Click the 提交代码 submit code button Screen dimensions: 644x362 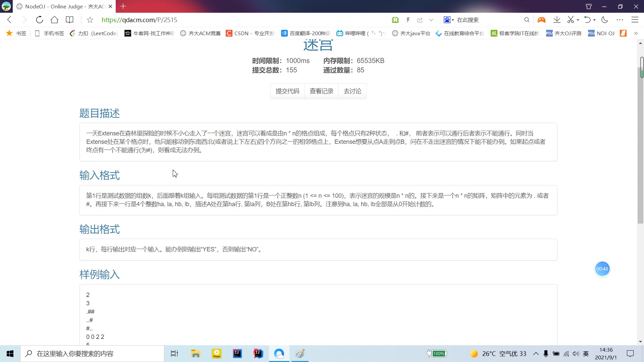[287, 91]
